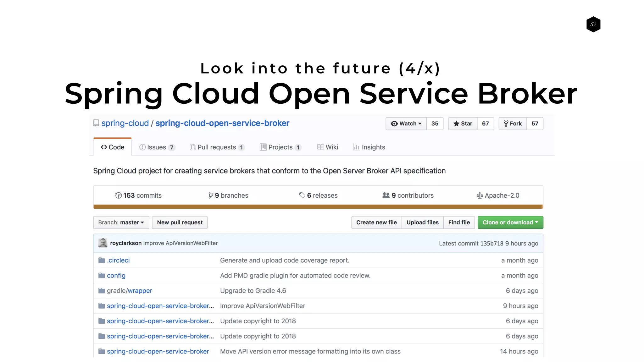The image size is (644, 362).
Task: Click the releases tag icon
Action: tap(302, 195)
